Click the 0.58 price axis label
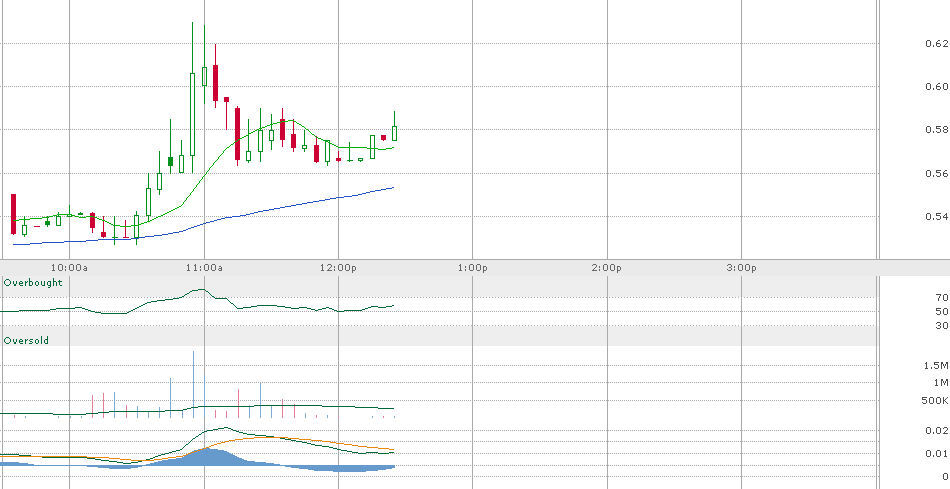The height and width of the screenshot is (489, 950). (x=937, y=129)
